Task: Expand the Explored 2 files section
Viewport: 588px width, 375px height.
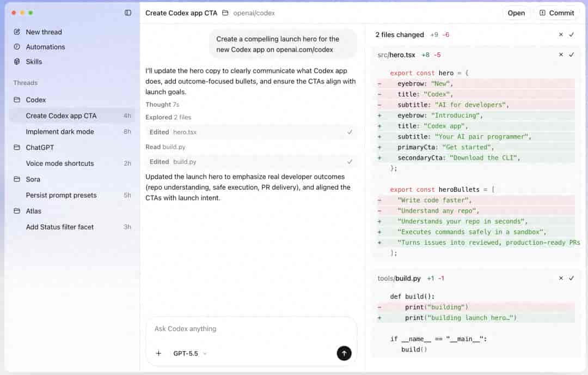Action: [168, 117]
